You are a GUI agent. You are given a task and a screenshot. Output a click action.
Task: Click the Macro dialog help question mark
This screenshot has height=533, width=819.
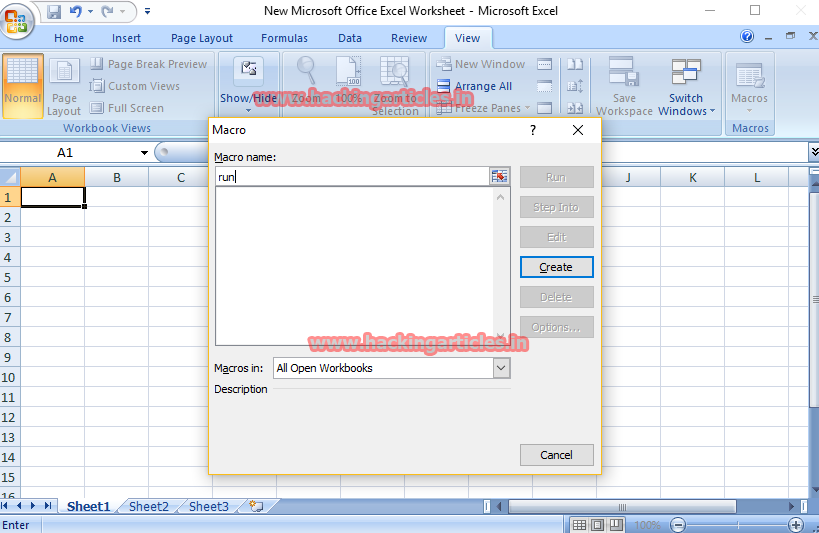tap(533, 130)
